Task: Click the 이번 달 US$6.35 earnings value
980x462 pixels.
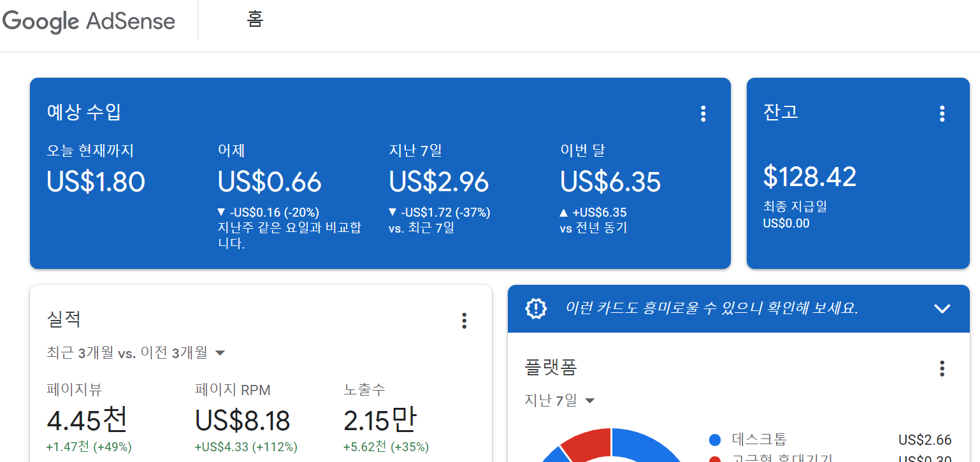Action: [610, 182]
